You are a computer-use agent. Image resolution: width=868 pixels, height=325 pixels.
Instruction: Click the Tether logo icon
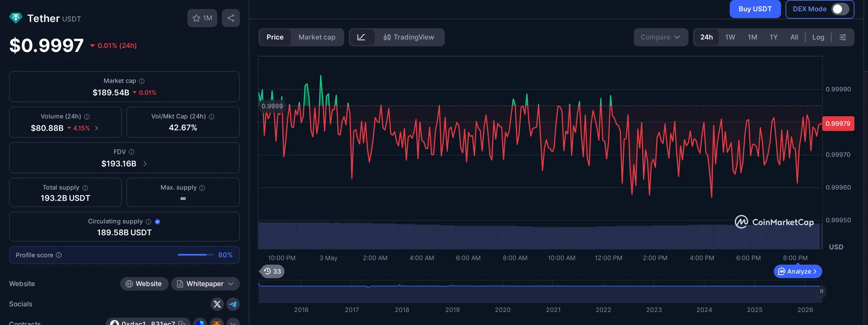click(16, 18)
